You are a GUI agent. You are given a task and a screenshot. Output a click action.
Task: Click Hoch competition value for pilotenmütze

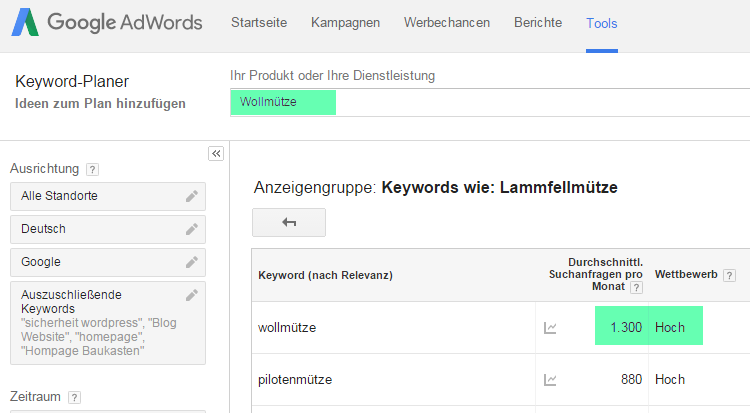670,380
